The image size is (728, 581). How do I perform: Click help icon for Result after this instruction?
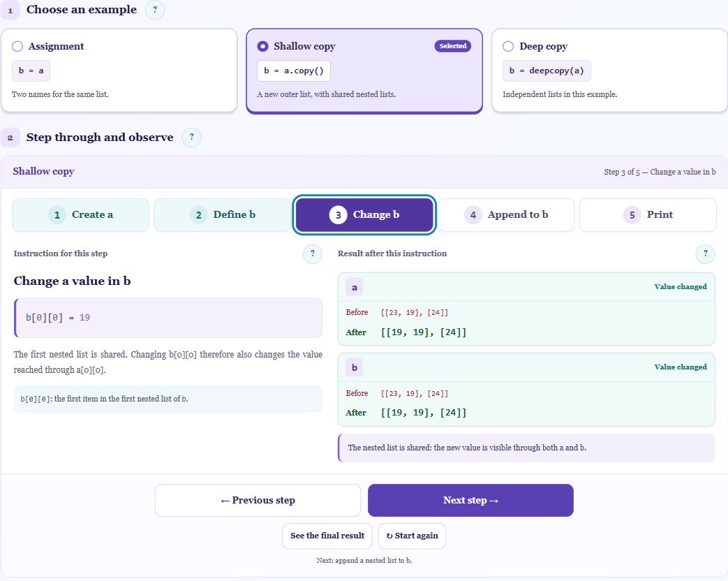[x=705, y=253]
